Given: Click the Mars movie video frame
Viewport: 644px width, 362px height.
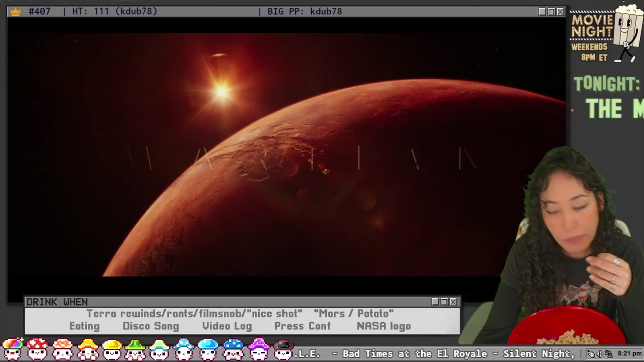Looking at the screenshot, I should [x=287, y=155].
